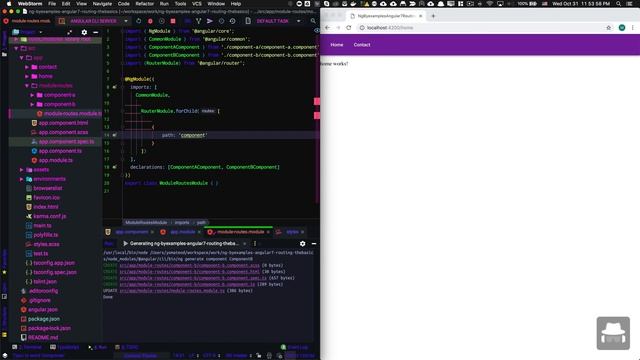Viewport: 640px width, 360px height.
Task: Hide the Project tool window
Action: pyautogui.click(x=96, y=32)
